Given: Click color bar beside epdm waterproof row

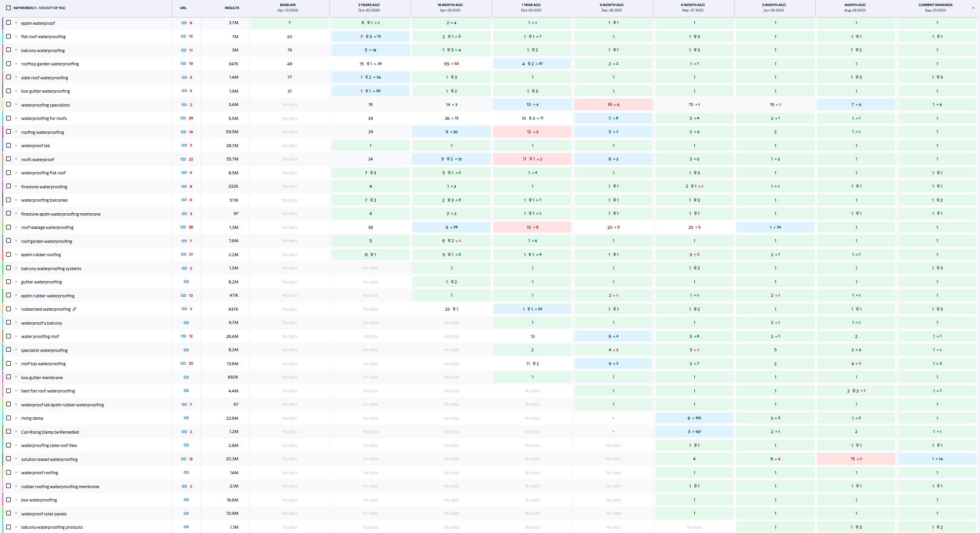Looking at the screenshot, I should click(x=2, y=23).
